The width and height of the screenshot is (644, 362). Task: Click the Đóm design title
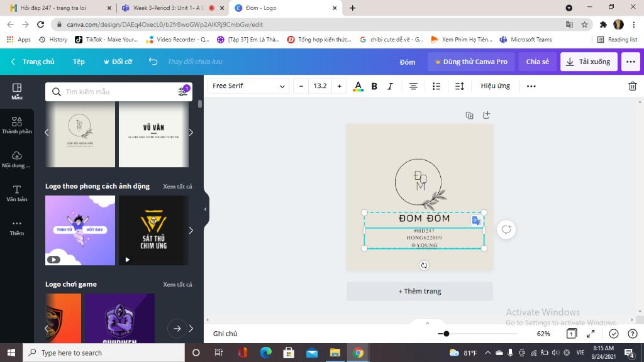click(408, 62)
